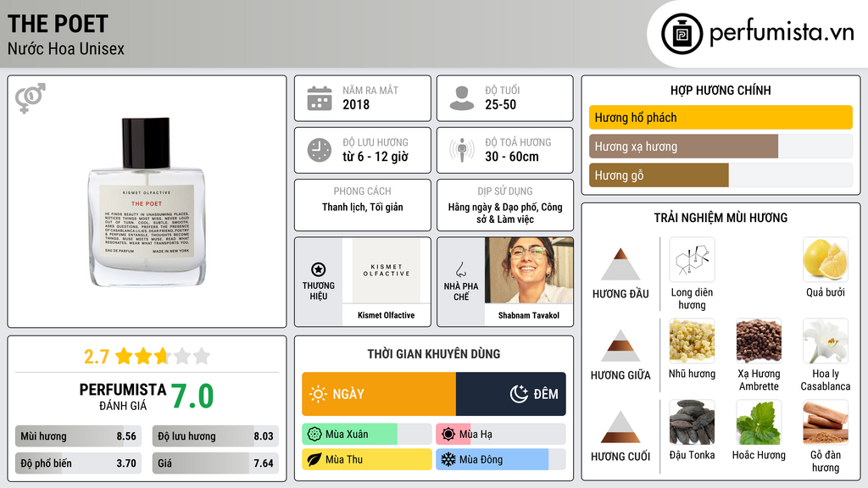
Task: Click the Hoắc Hương patchouli leaf image
Action: click(759, 422)
